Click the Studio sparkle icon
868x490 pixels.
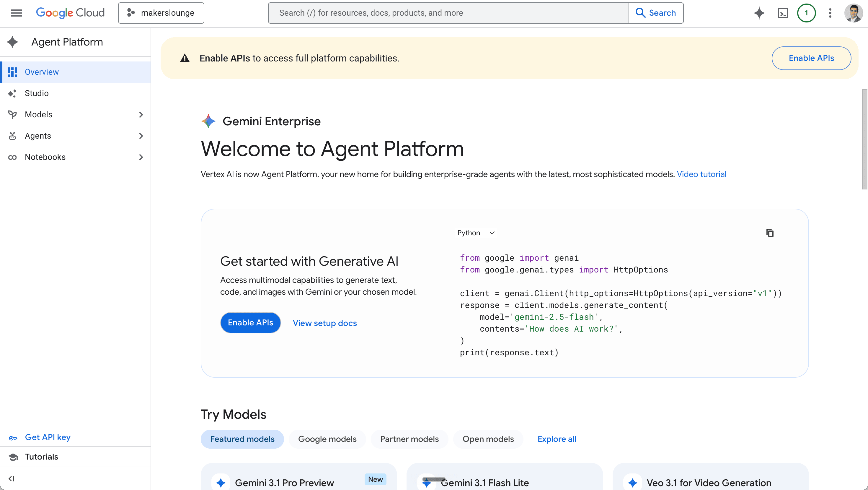point(12,93)
